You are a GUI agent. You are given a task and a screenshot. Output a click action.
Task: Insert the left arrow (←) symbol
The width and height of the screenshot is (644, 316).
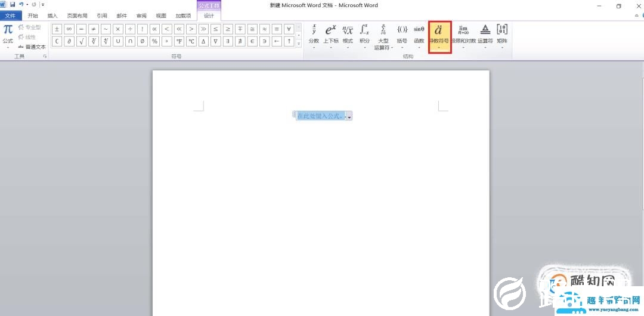point(277,42)
